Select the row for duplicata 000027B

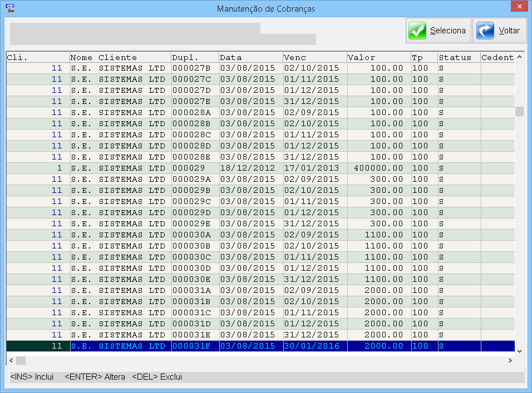pyautogui.click(x=191, y=68)
